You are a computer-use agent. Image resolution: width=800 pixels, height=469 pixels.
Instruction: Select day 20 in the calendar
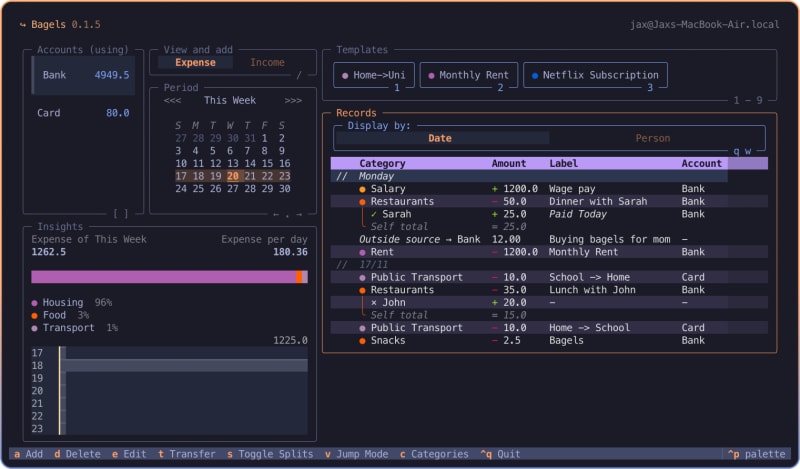(233, 176)
